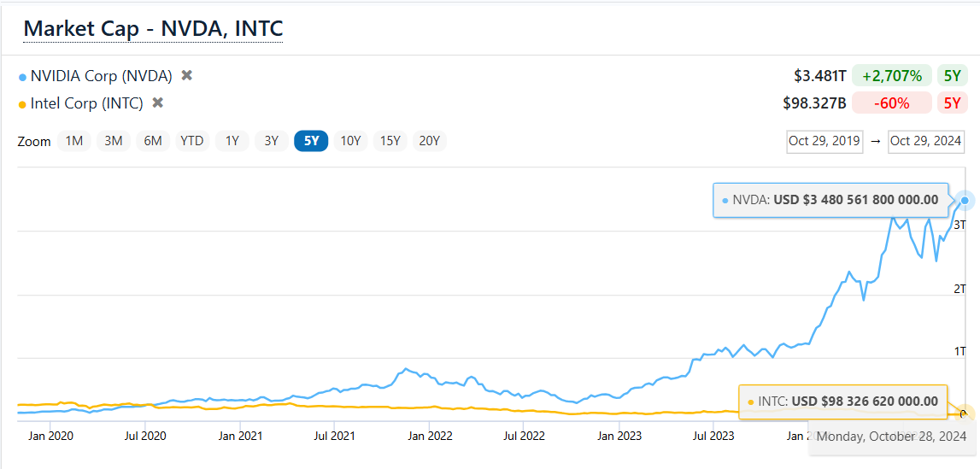Click the NVDA endpoint marker on chart
The width and height of the screenshot is (980, 469).
[x=965, y=201]
